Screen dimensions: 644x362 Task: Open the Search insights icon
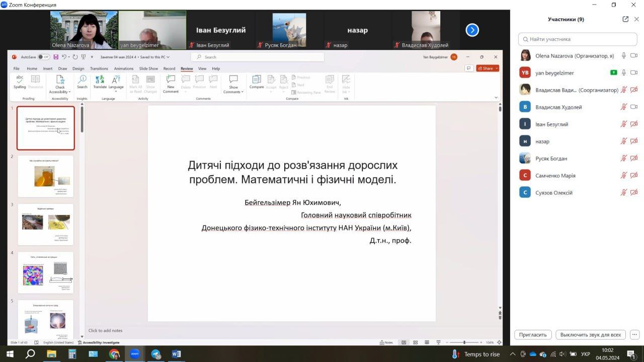pos(82,82)
